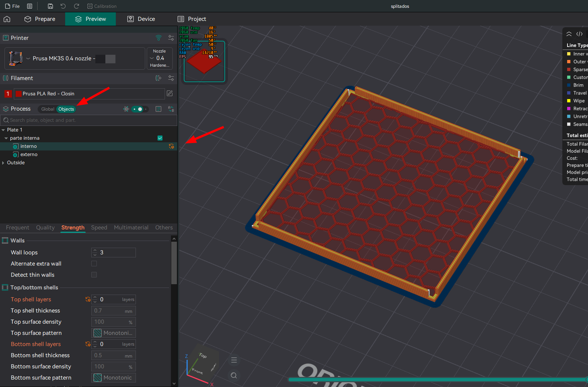This screenshot has height=387, width=588.
Task: Click the save project icon
Action: 50,6
